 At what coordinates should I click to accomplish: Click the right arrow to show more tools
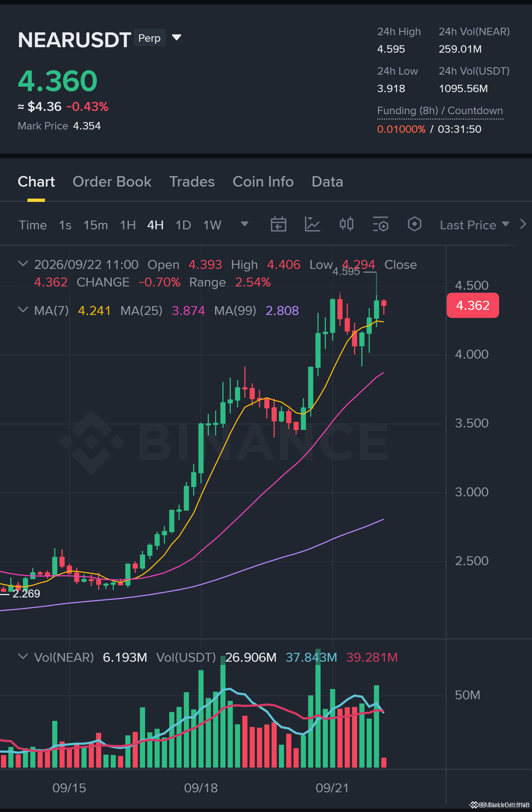tap(523, 224)
